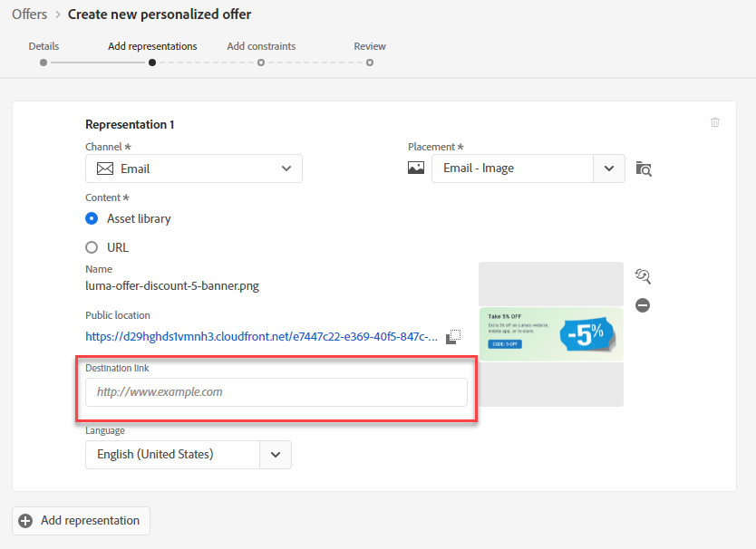The width and height of the screenshot is (756, 549).
Task: Copy the public location URL icon
Action: (x=453, y=336)
